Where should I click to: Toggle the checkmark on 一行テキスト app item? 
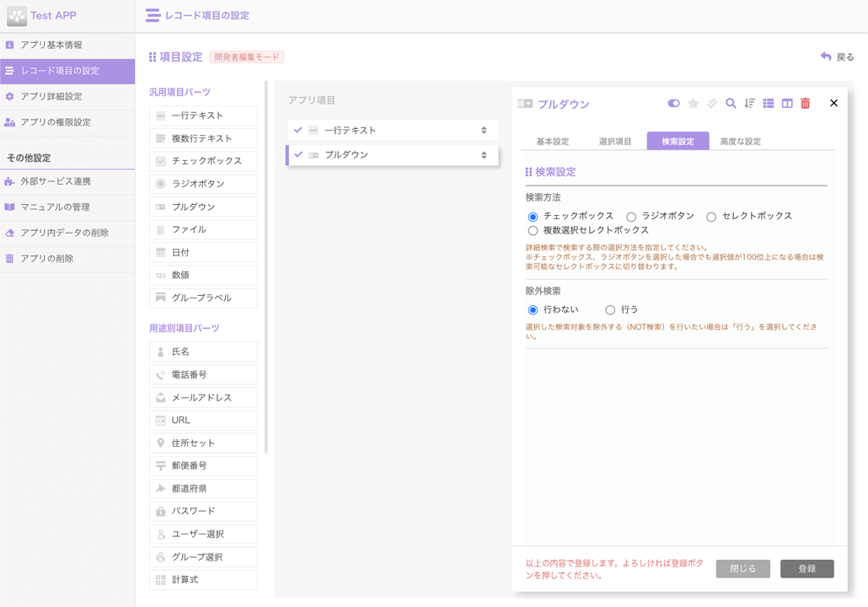pyautogui.click(x=297, y=130)
